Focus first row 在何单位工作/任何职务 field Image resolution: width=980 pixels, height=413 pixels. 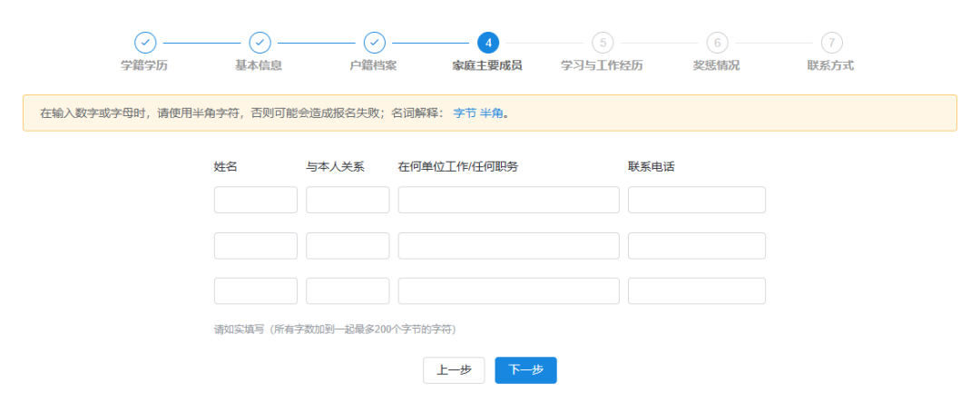coord(509,200)
